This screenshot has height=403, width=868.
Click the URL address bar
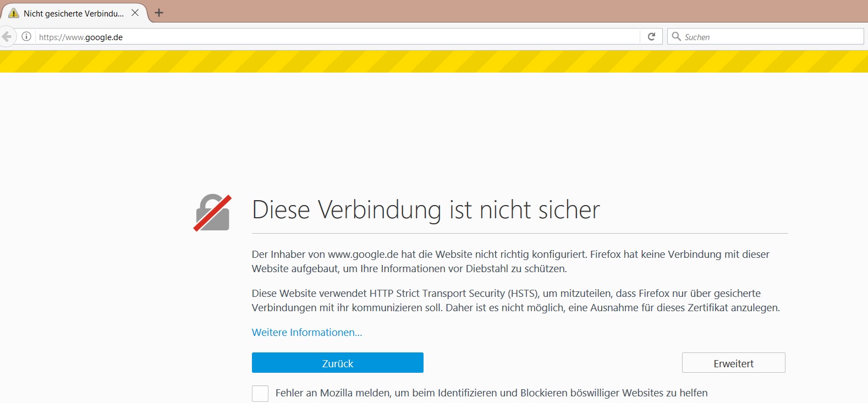pyautogui.click(x=338, y=37)
